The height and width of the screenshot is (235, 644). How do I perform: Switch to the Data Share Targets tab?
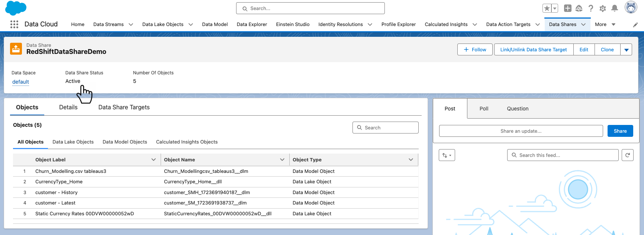[124, 107]
